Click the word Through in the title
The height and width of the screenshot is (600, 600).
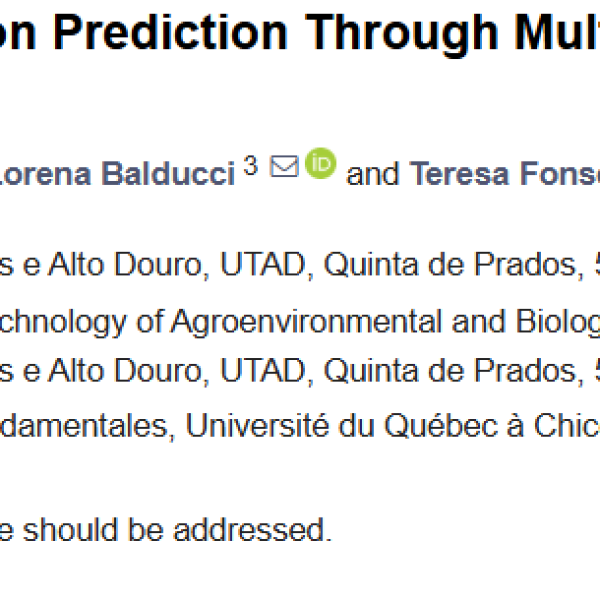pos(402,34)
